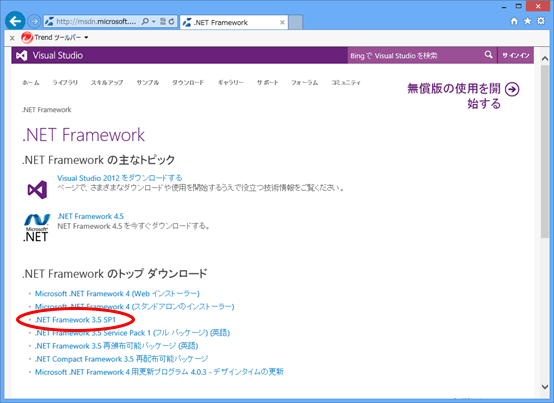Click the vertical scrollbar thumb

[545, 151]
